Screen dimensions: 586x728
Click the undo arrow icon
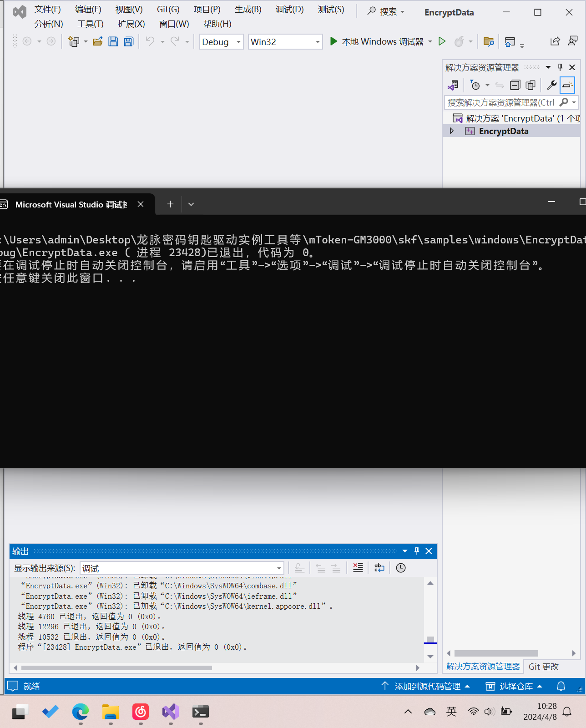click(150, 41)
